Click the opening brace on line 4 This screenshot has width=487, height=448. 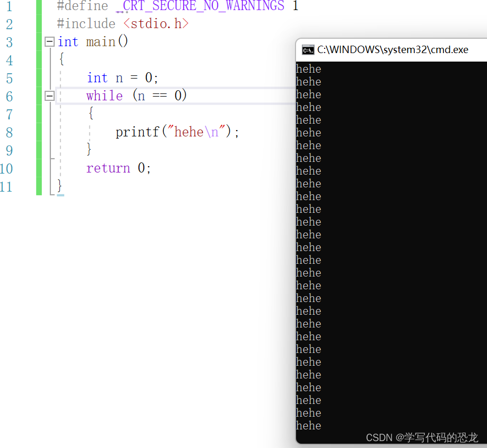[x=62, y=59]
